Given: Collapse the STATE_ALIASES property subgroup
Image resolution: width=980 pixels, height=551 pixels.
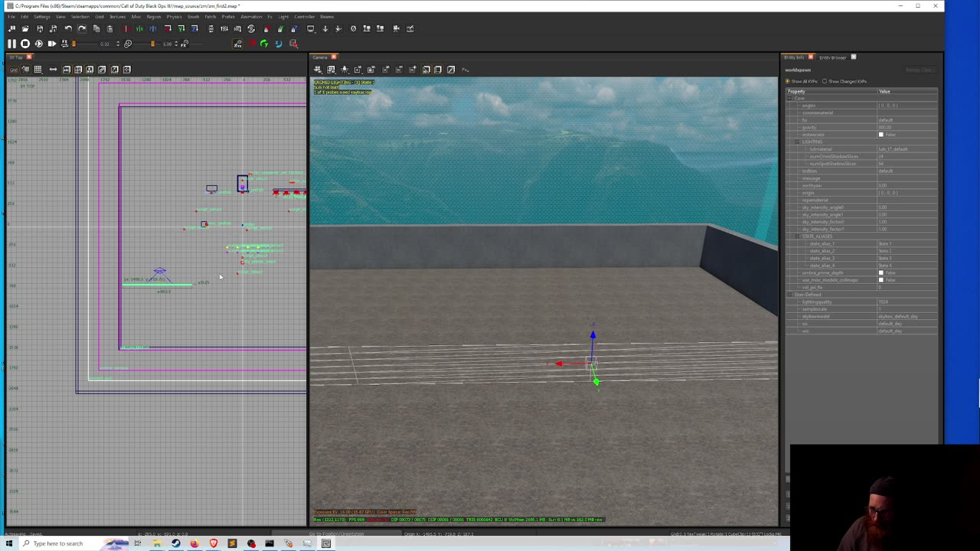Looking at the screenshot, I should (796, 236).
